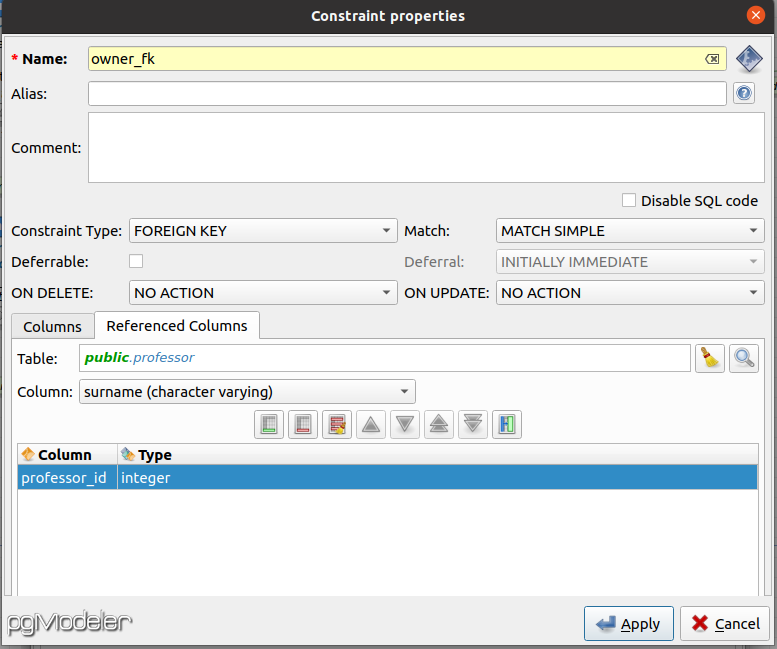Remove the selected column from list
The image size is (777, 649).
(303, 425)
